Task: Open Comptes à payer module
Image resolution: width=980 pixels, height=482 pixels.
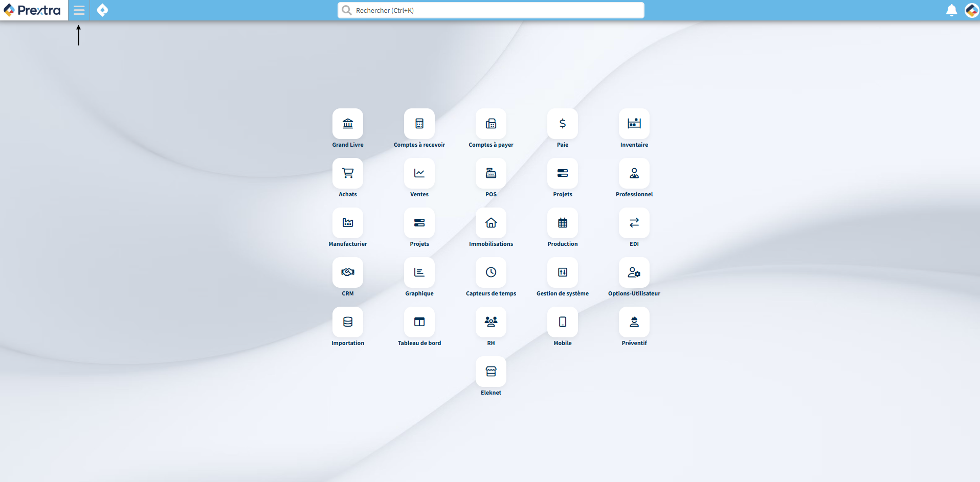Action: click(x=491, y=124)
